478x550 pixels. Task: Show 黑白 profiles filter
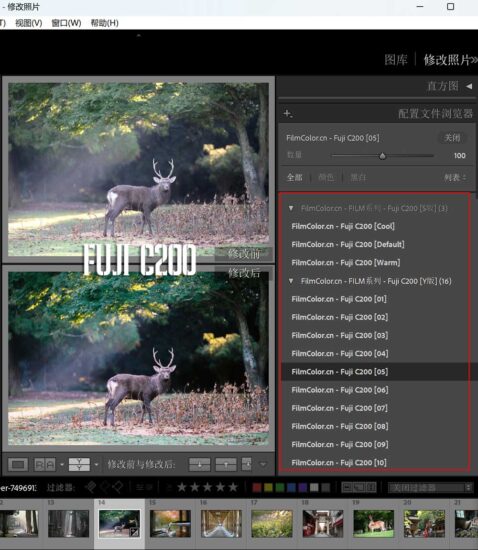(358, 177)
